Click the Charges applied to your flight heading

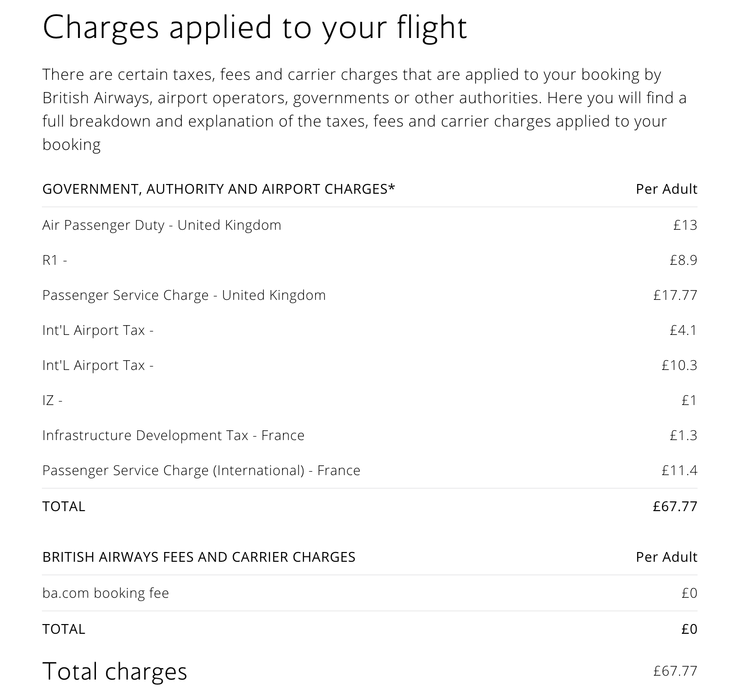pyautogui.click(x=255, y=28)
